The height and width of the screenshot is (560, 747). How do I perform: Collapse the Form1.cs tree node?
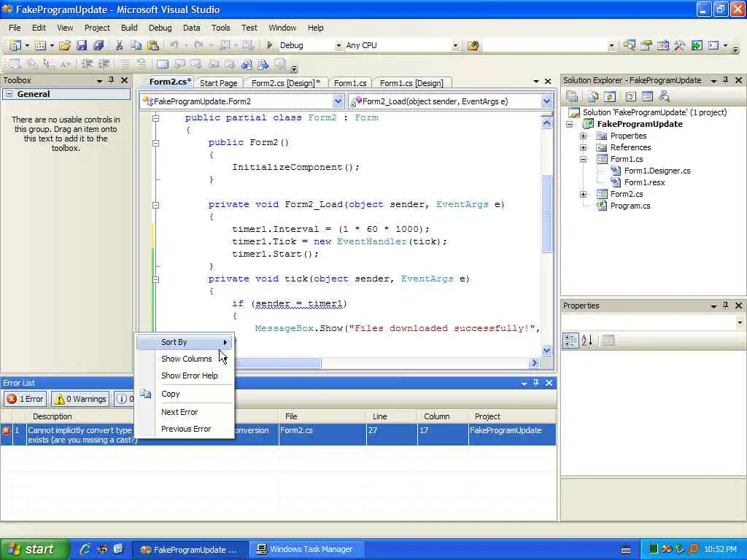point(583,159)
